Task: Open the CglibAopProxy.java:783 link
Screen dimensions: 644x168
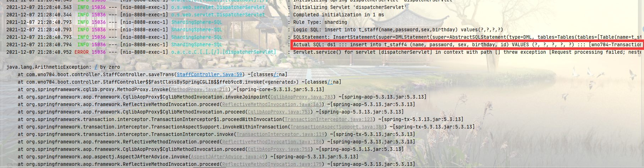Action: 302,97
